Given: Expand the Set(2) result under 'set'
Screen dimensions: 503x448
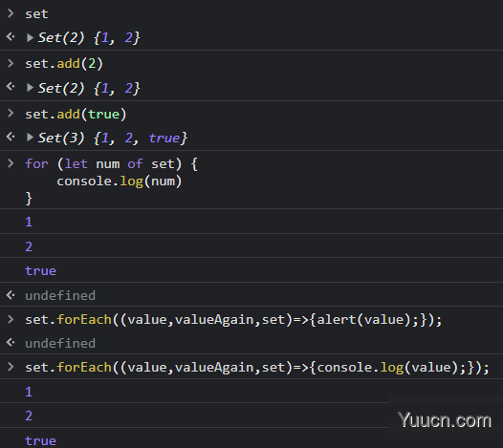Looking at the screenshot, I should pyautogui.click(x=30, y=38).
